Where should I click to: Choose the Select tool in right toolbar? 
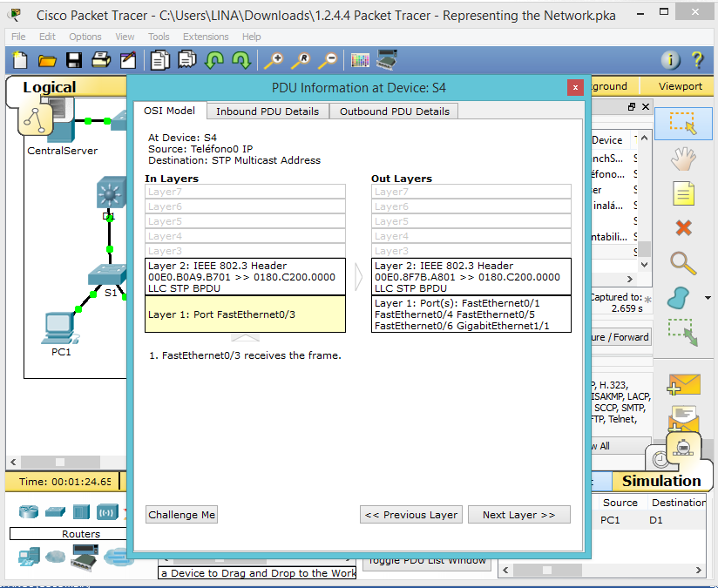[683, 124]
